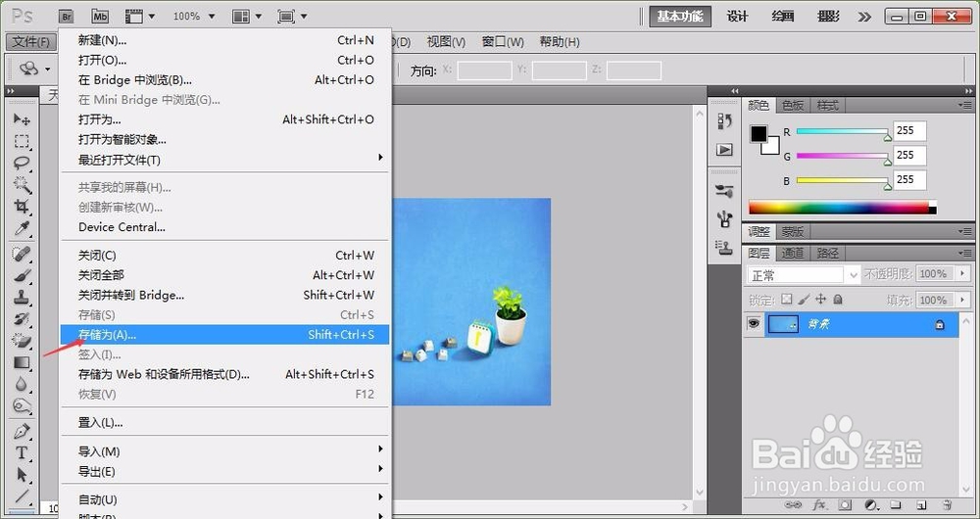The height and width of the screenshot is (519, 980).
Task: Open the 正常 blend mode dropdown
Action: pyautogui.click(x=804, y=275)
